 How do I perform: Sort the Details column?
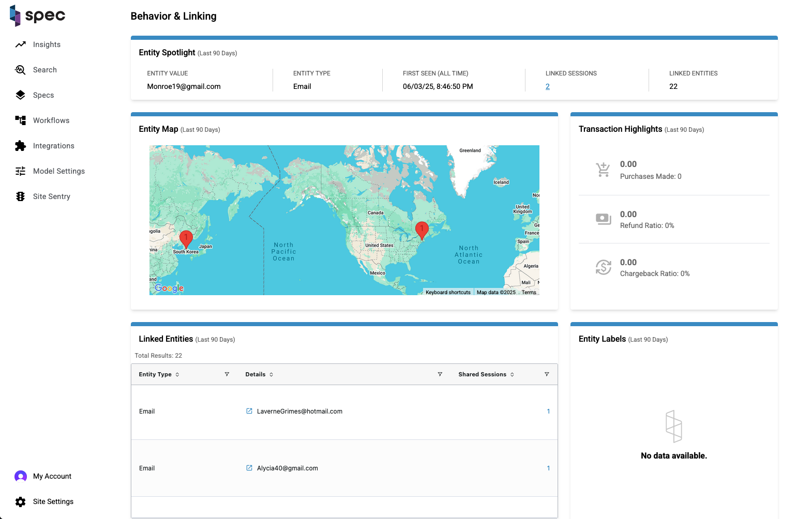tap(271, 375)
